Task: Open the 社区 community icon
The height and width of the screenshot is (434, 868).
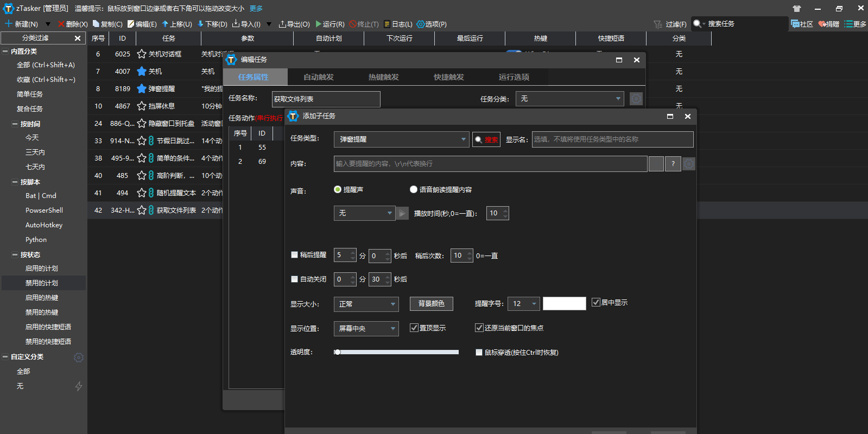Action: point(795,24)
